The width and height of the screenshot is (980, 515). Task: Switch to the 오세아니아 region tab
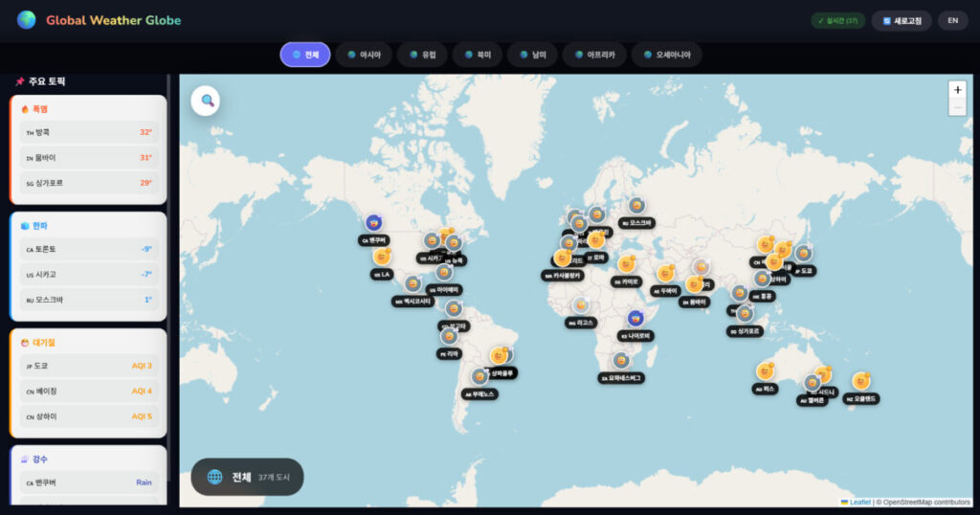point(666,55)
